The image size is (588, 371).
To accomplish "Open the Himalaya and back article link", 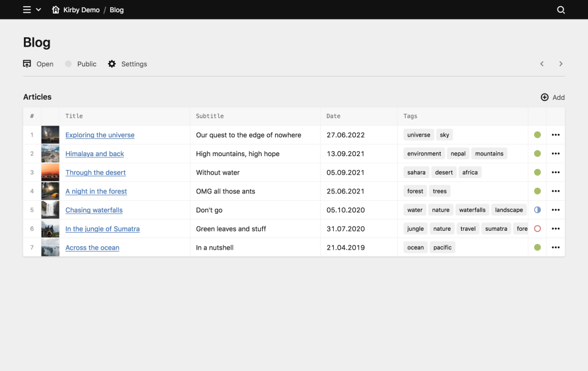I will click(95, 154).
